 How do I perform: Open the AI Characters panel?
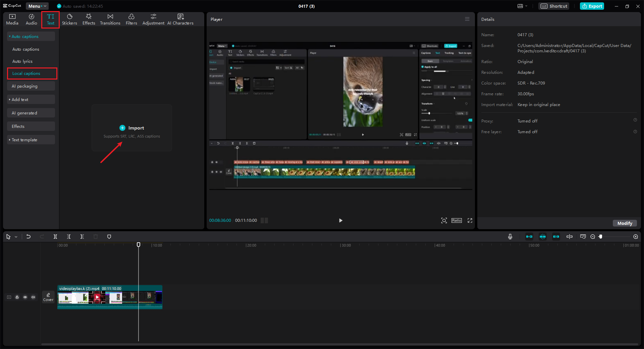click(x=180, y=19)
